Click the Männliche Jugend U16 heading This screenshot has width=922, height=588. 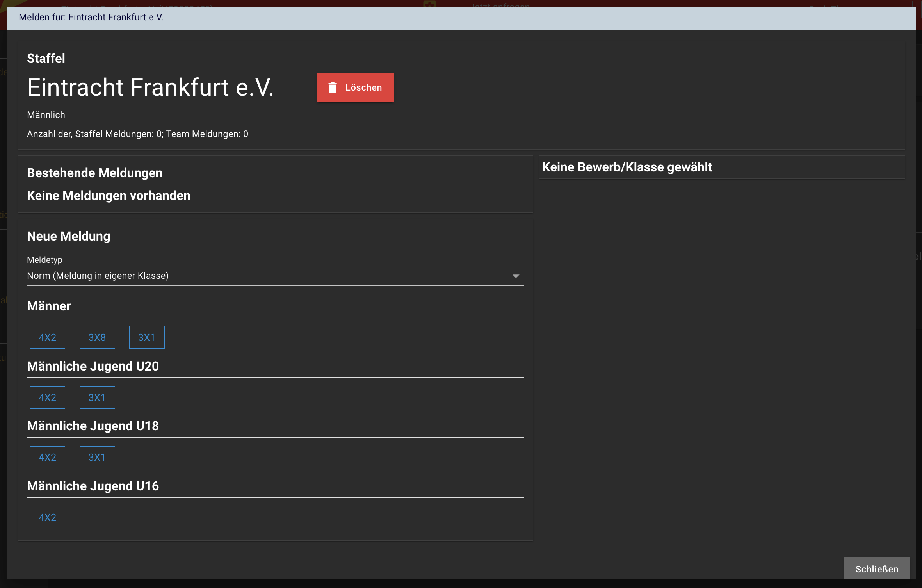point(93,486)
